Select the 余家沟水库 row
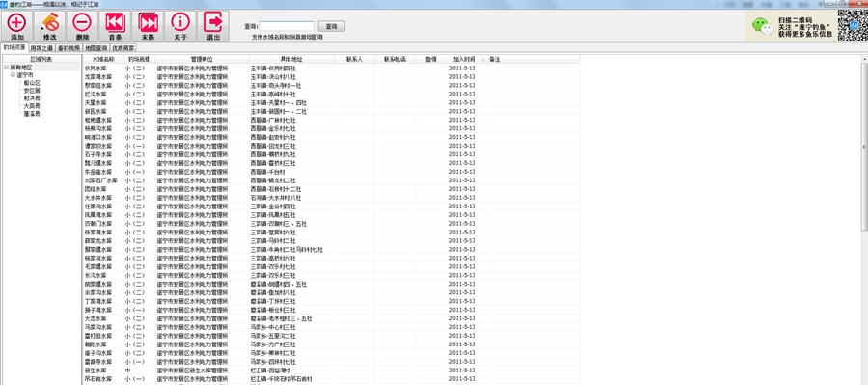The height and width of the screenshot is (385, 868). (331, 292)
